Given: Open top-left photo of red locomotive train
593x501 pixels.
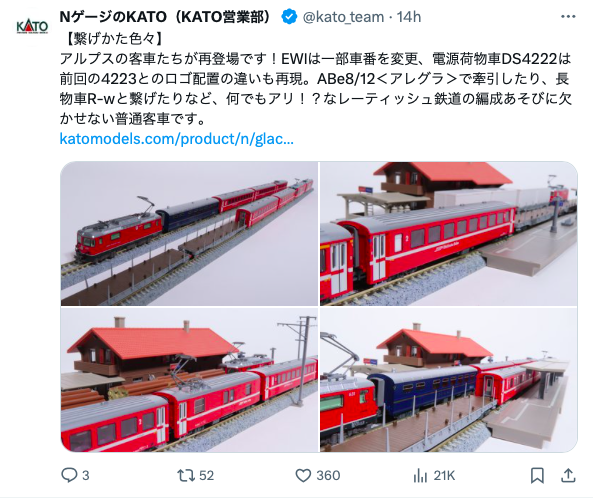Looking at the screenshot, I should pos(189,234).
